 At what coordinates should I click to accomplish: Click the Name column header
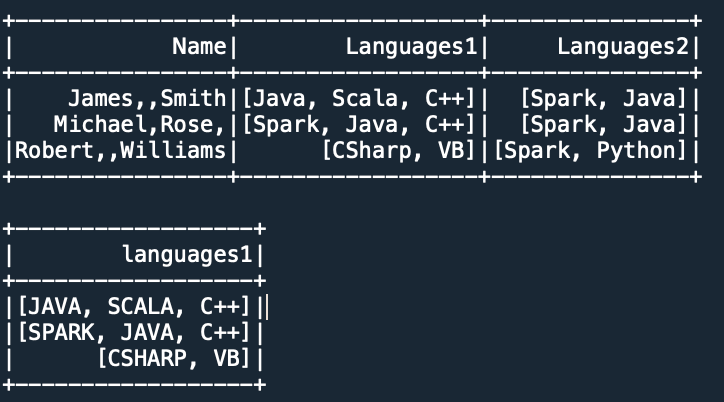(199, 46)
